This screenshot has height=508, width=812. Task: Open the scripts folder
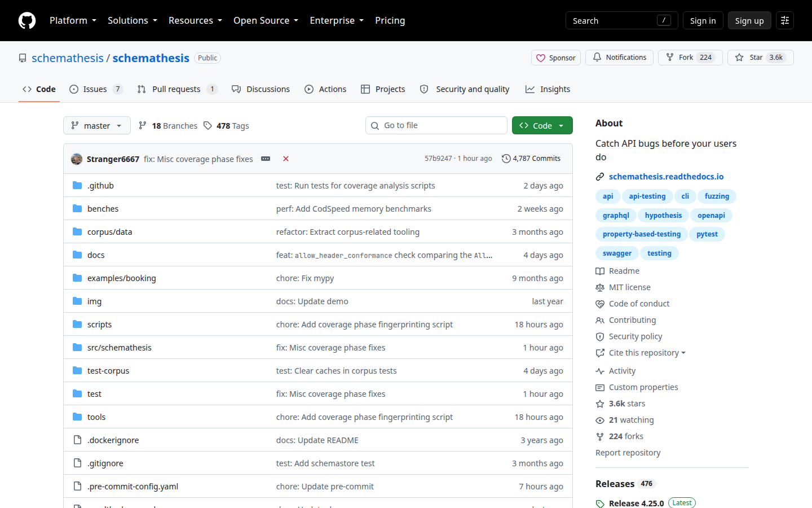pos(99,325)
